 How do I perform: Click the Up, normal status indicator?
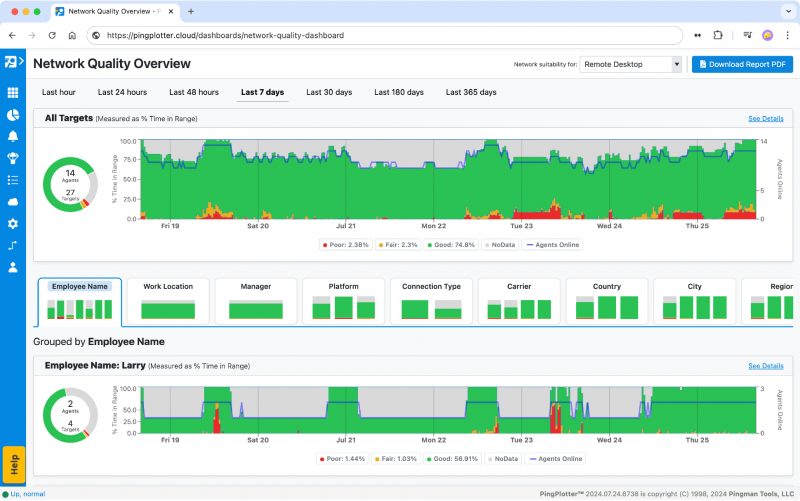click(x=23, y=494)
